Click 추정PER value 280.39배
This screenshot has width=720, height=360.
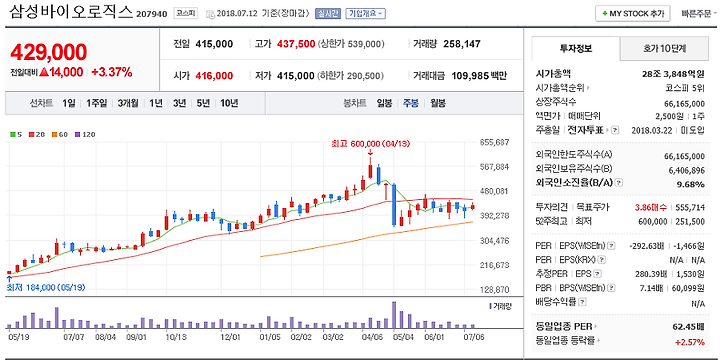point(652,275)
